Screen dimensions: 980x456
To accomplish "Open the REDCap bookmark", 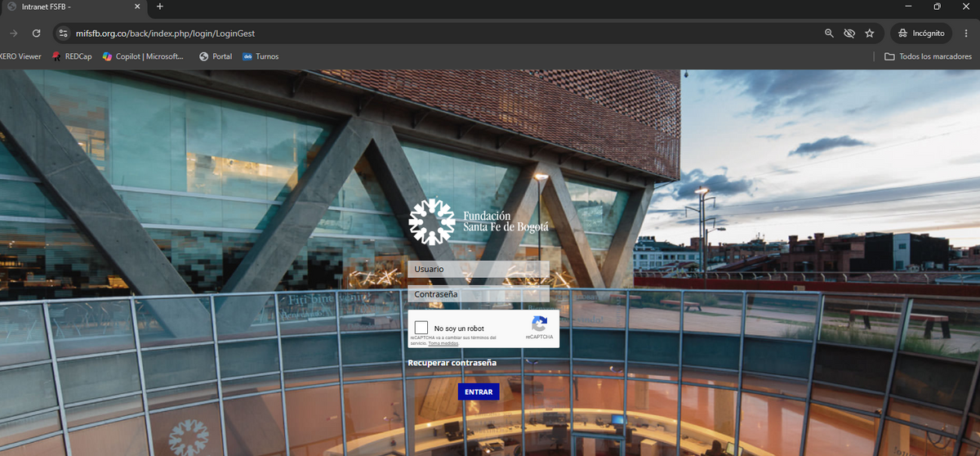I will (x=72, y=56).
